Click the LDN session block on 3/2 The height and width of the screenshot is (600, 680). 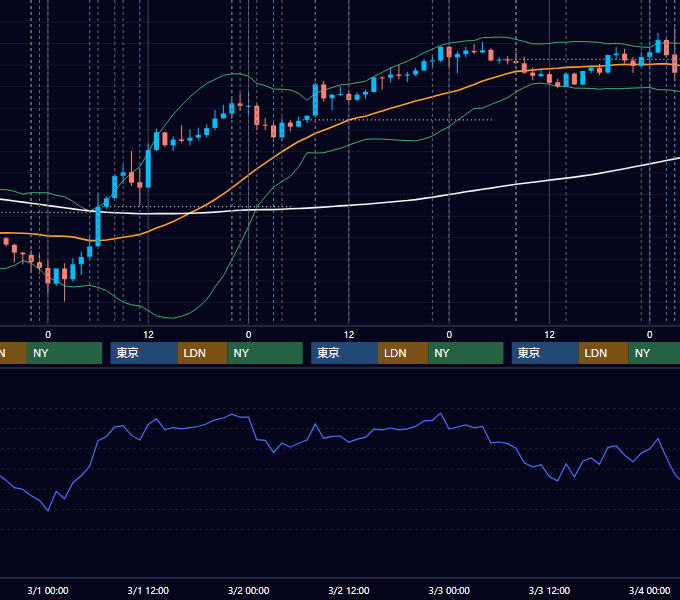403,353
